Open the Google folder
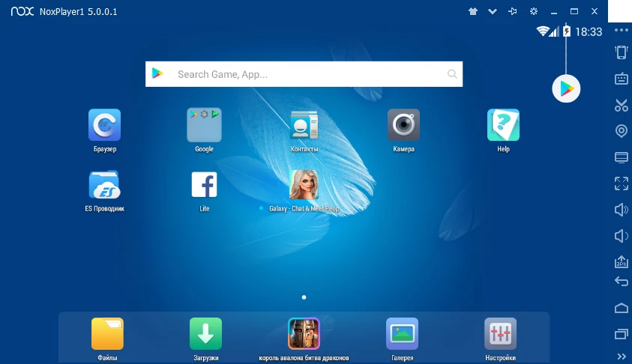The image size is (632, 364). tap(204, 125)
